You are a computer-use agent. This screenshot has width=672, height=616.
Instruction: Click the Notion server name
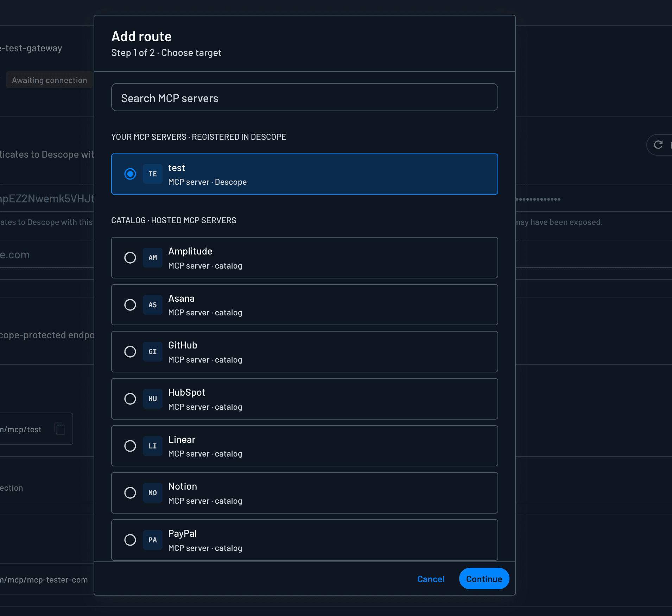click(183, 486)
